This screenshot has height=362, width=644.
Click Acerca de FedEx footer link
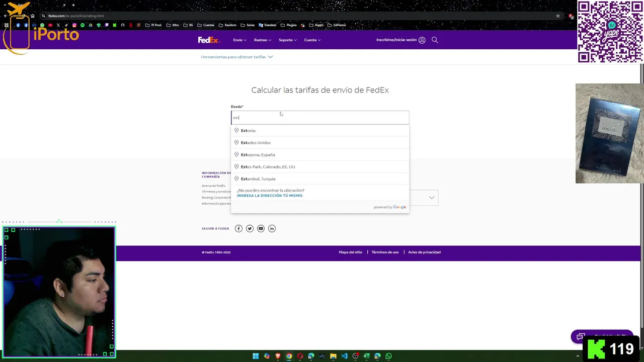213,186
